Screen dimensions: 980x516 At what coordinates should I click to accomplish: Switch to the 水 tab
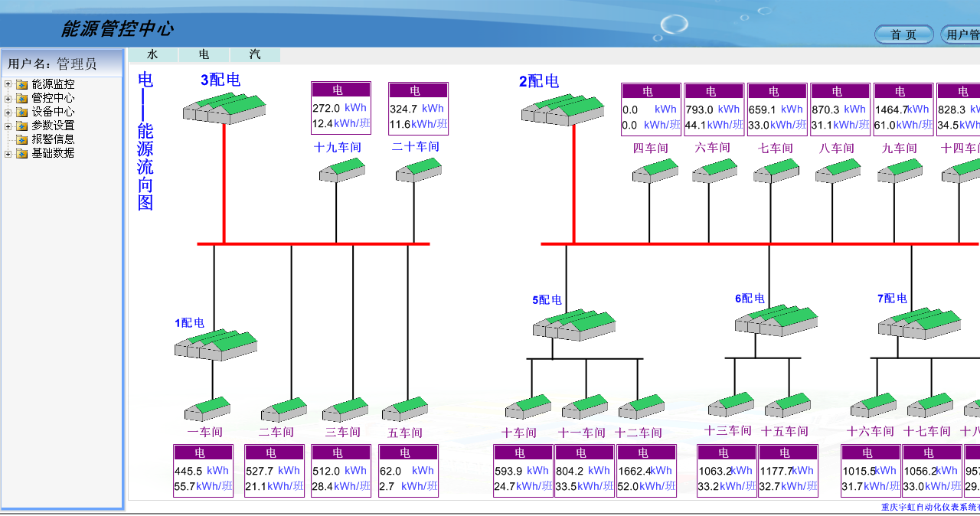coord(152,55)
